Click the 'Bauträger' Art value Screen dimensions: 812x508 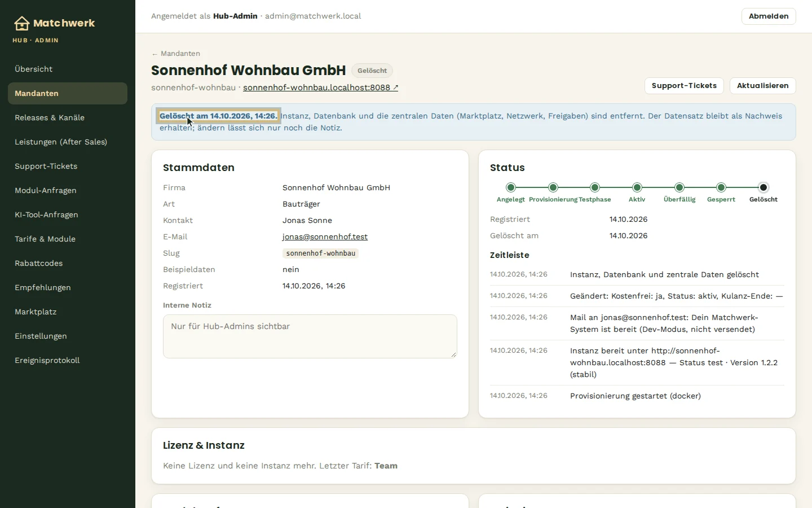(301, 204)
